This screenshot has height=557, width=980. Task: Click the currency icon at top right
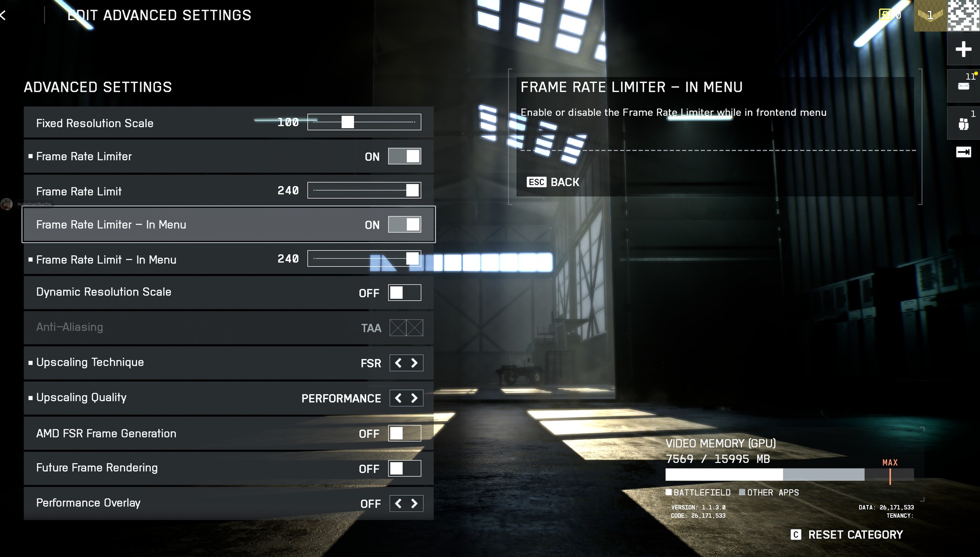[x=886, y=15]
